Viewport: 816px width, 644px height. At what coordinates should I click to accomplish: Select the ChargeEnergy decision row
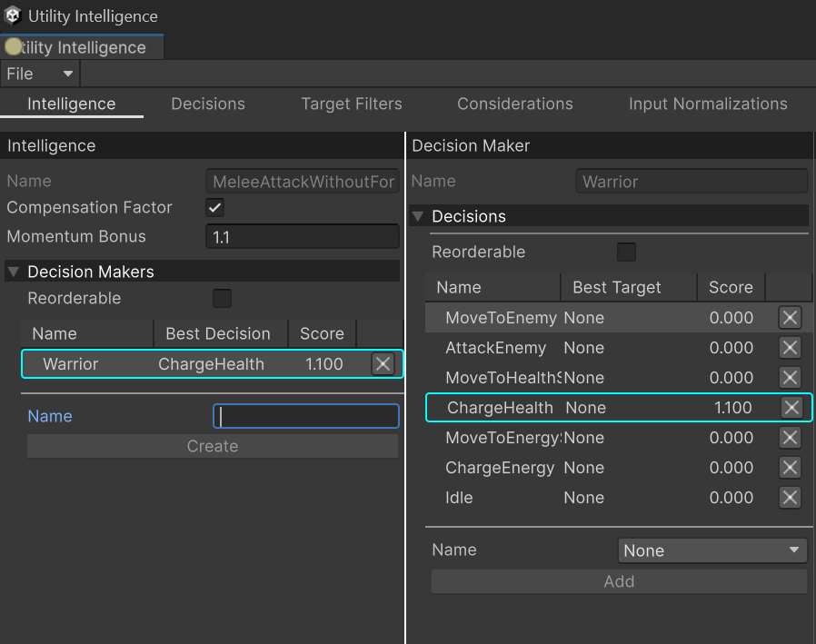pos(619,468)
